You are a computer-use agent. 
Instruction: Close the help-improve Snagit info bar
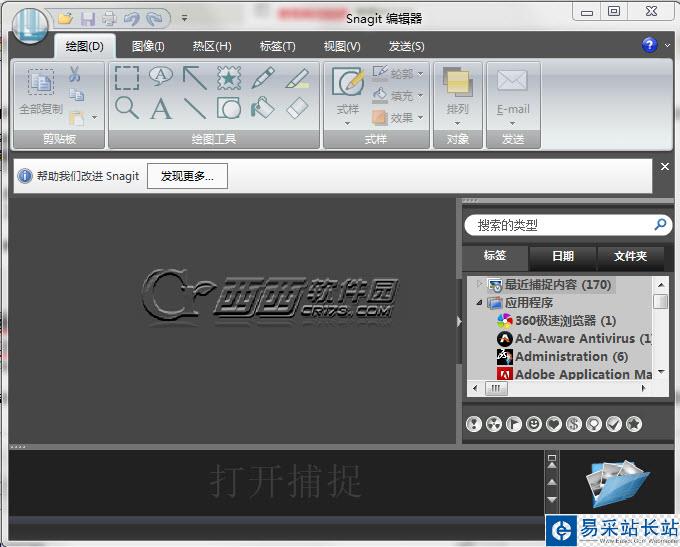tap(665, 167)
